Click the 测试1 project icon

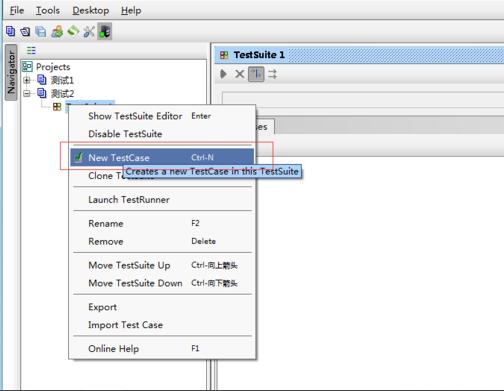(x=42, y=80)
